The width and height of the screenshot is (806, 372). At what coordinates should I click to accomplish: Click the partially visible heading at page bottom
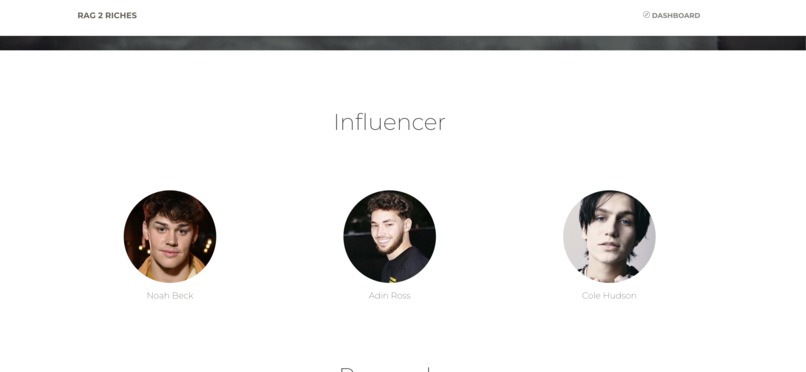[x=384, y=369]
